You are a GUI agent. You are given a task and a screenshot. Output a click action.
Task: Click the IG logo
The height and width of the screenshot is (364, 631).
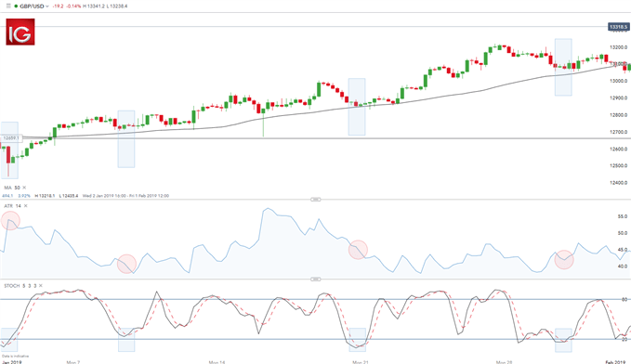click(x=20, y=32)
